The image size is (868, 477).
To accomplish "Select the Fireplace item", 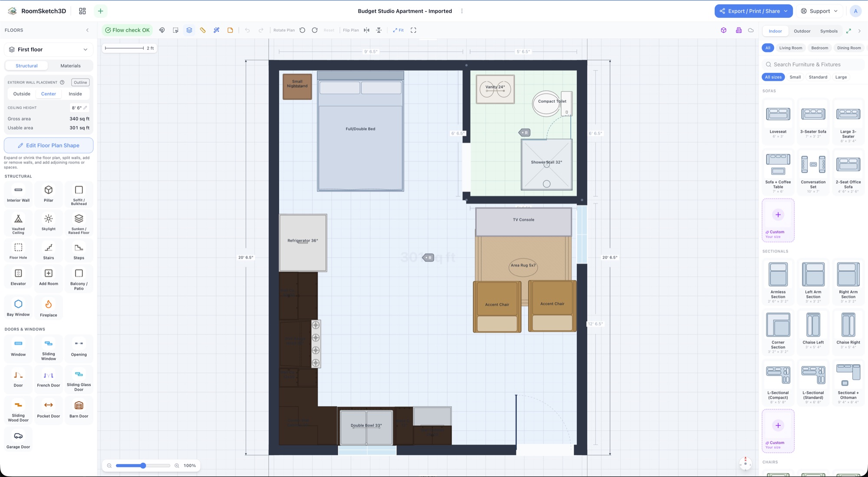I will coord(49,308).
